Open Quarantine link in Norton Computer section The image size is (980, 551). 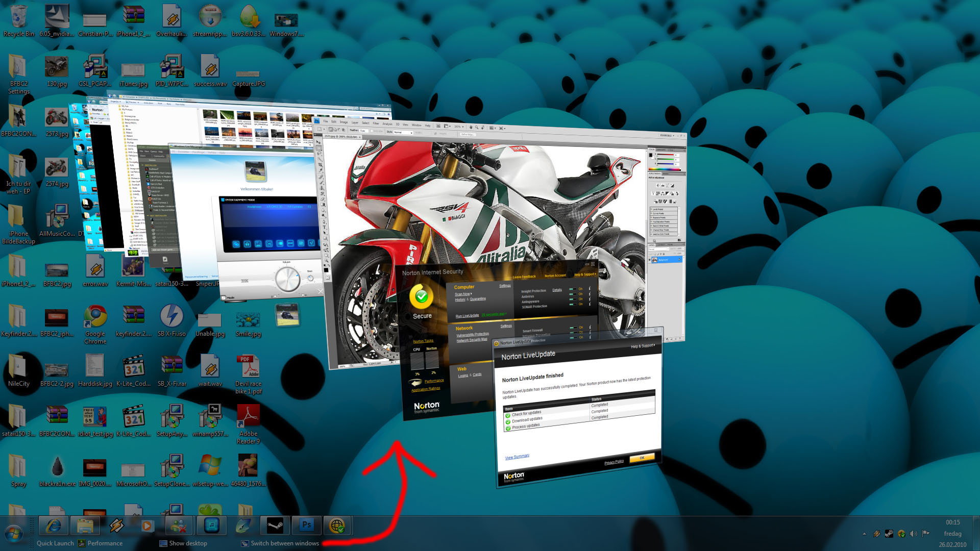(x=478, y=299)
